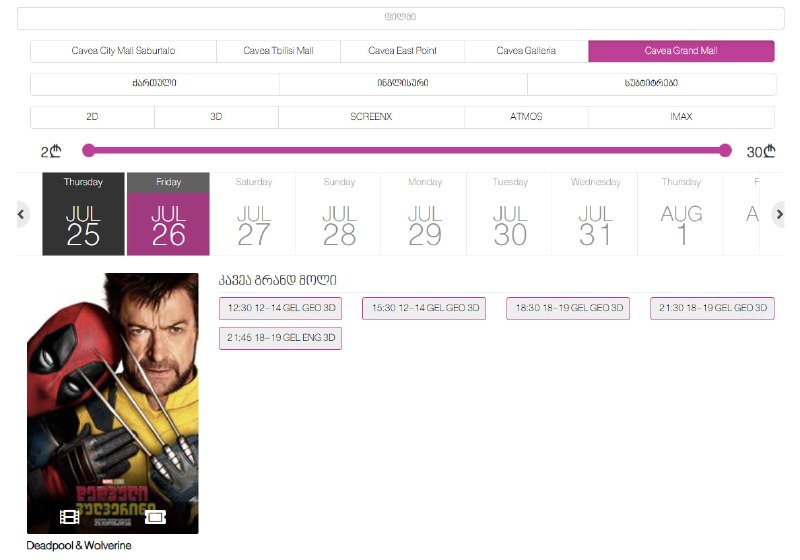Image resolution: width=800 pixels, height=560 pixels.
Task: Select the Cavea City Mall Saburtalo cinema
Action: tap(123, 51)
